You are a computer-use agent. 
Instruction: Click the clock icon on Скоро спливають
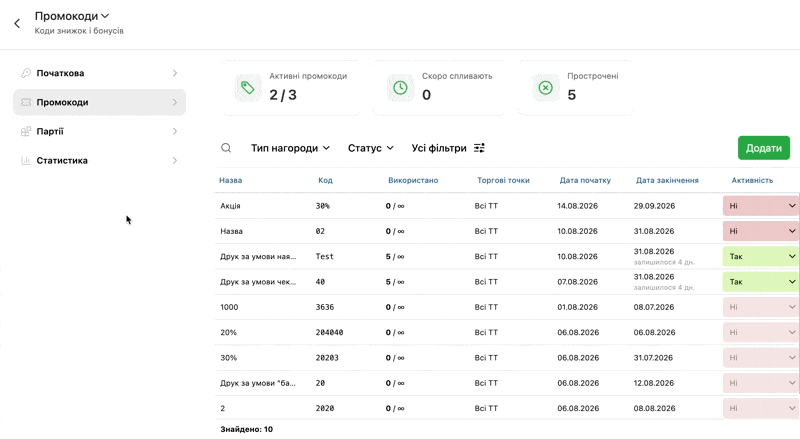(401, 88)
